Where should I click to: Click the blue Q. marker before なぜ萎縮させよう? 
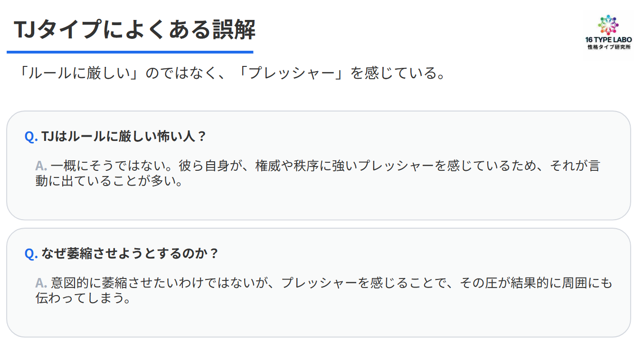click(x=31, y=253)
